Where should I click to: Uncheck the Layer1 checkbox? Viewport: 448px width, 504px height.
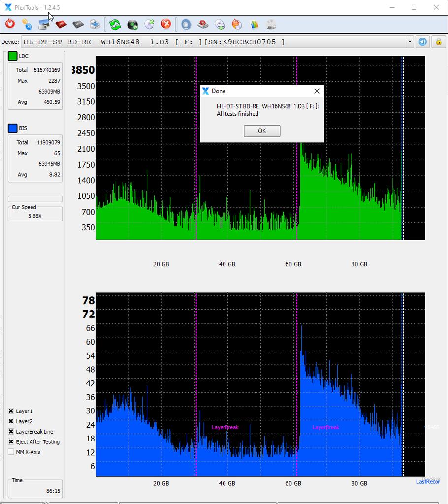[x=11, y=411]
